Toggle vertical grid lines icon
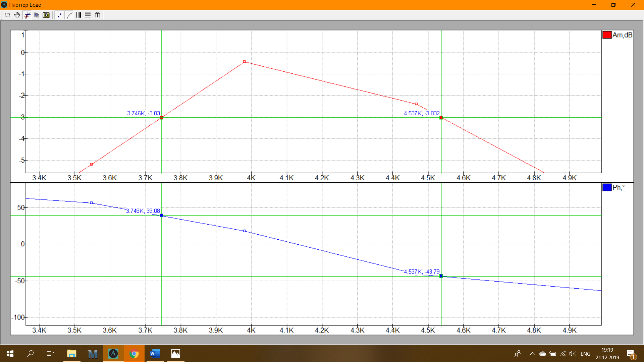 (x=78, y=15)
